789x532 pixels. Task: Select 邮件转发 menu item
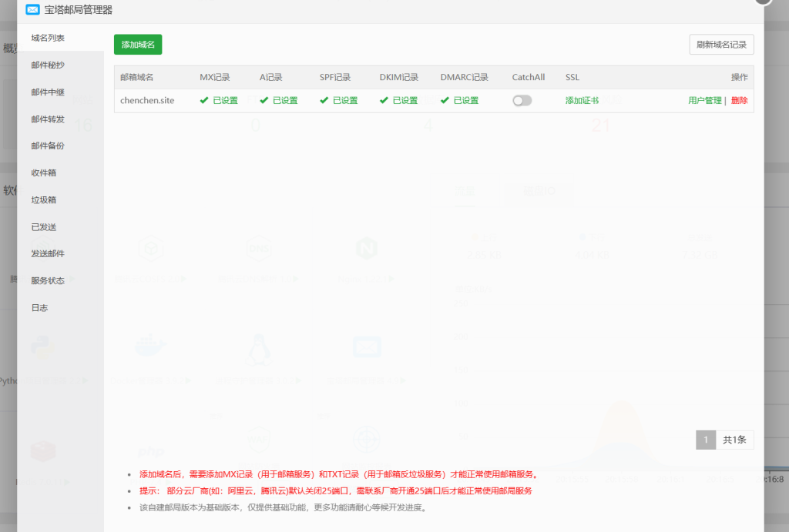click(48, 119)
